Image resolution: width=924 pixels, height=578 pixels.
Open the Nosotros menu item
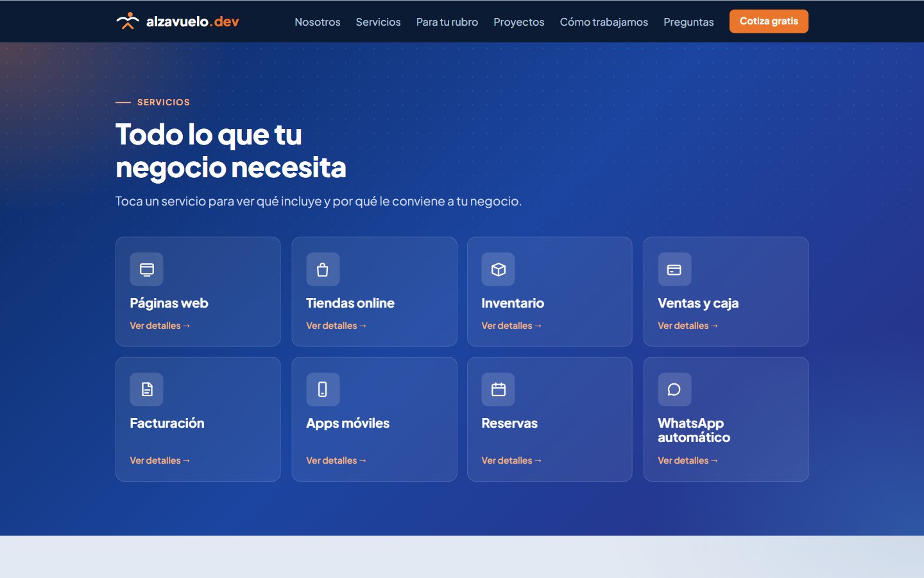[318, 22]
